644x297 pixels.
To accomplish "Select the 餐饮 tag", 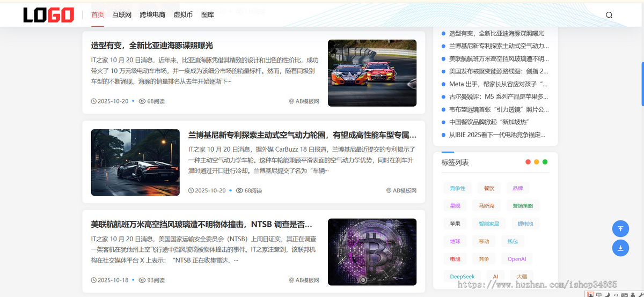I will [x=489, y=188].
